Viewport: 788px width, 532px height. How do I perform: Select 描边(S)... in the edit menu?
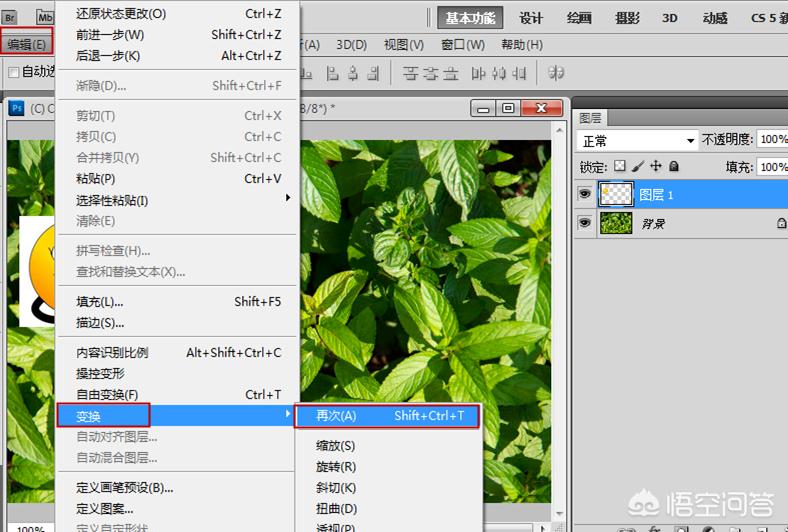click(x=178, y=323)
